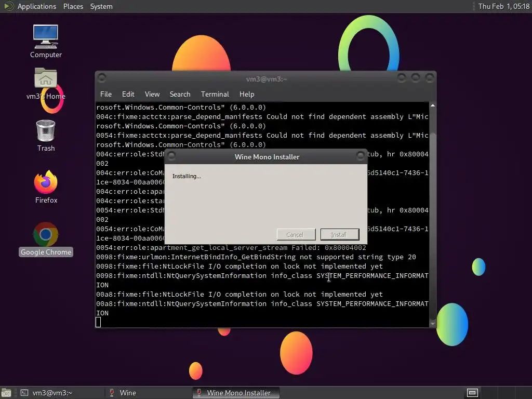
Task: Maximize the terminal window
Action: click(x=416, y=78)
